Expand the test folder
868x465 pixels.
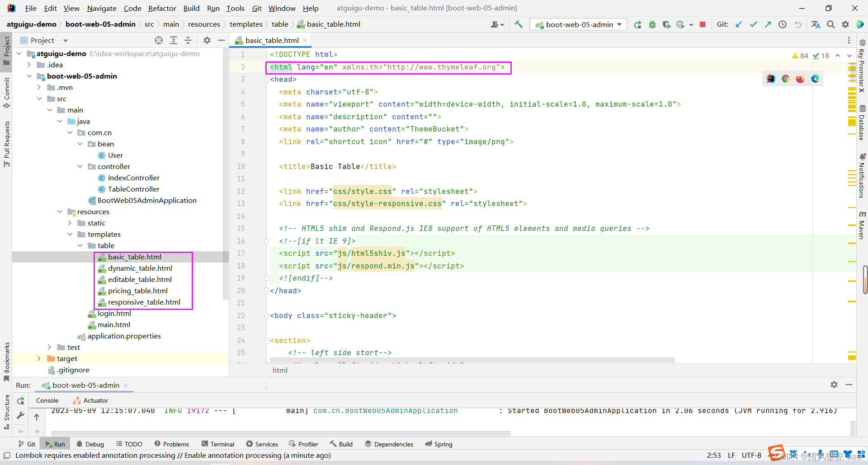tap(49, 347)
